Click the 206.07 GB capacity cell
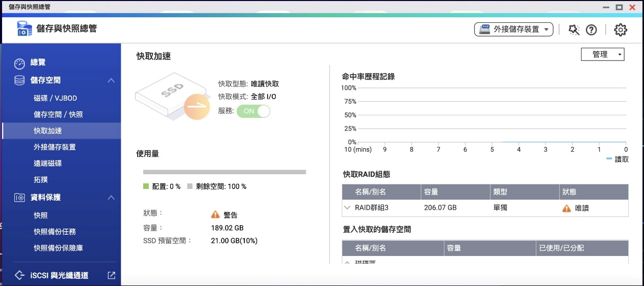This screenshot has height=286, width=644. tap(440, 207)
